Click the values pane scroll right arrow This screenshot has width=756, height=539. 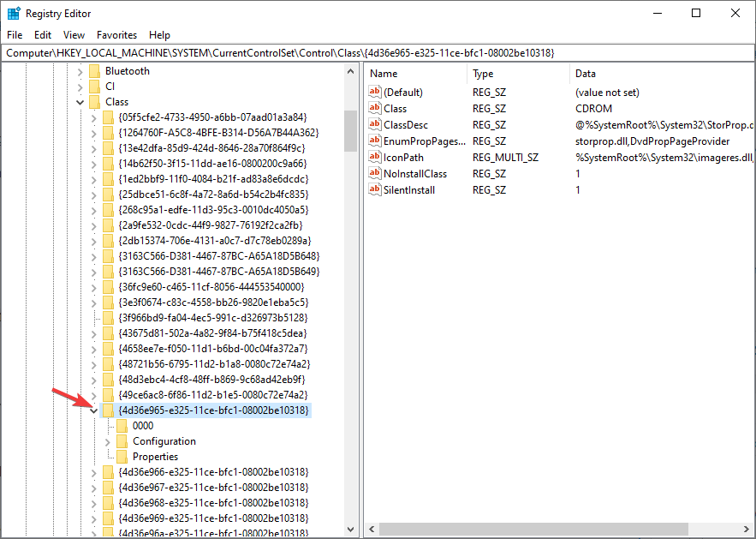(x=746, y=530)
